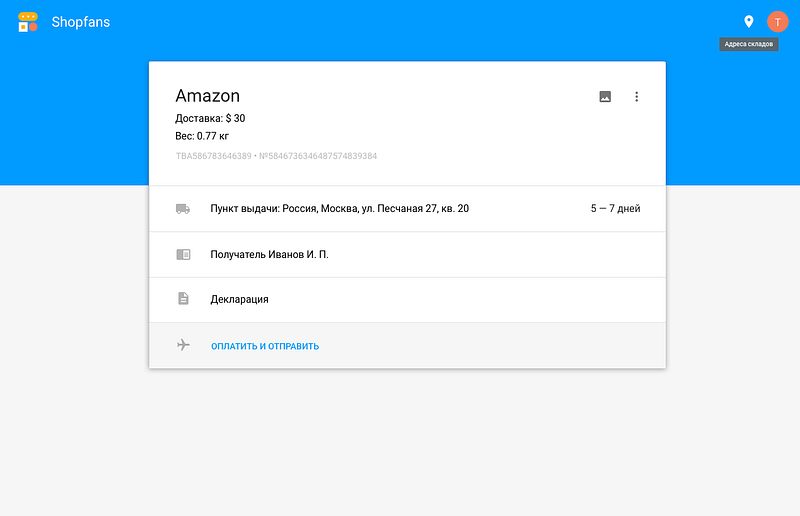Open the Shopfans home link text
The height and width of the screenshot is (516, 800).
(x=81, y=22)
